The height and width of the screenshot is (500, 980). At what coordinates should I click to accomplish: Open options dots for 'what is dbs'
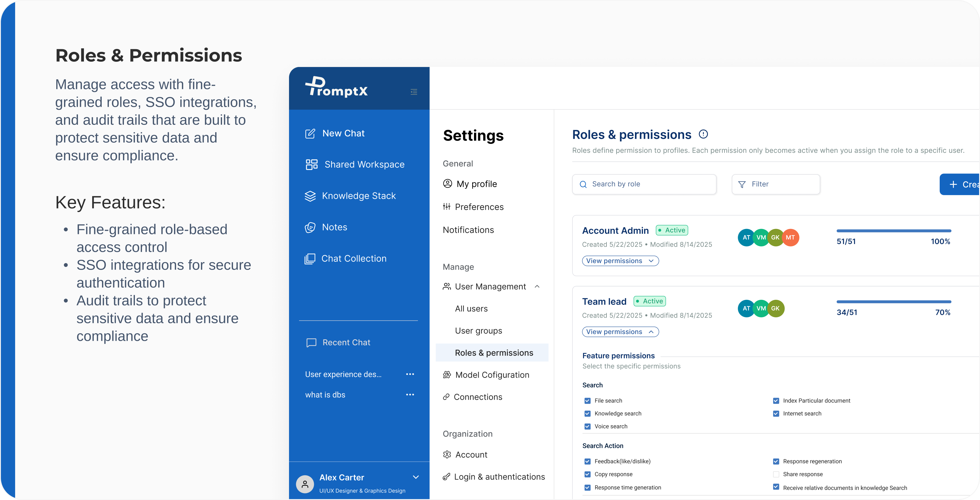410,395
